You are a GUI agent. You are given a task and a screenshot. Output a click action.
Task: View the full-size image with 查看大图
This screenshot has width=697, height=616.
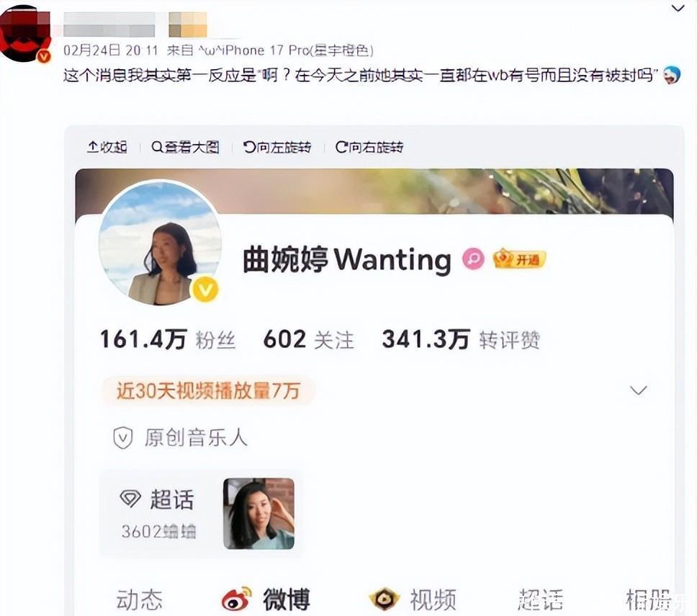click(185, 147)
